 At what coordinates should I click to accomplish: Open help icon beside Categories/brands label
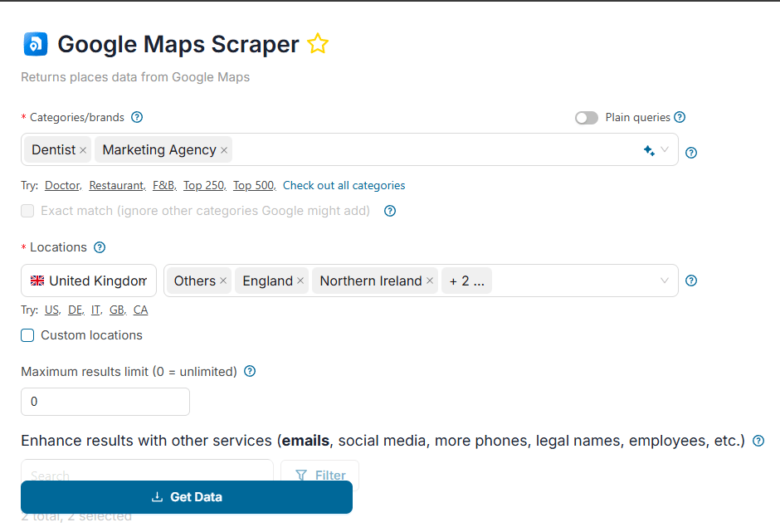(137, 117)
